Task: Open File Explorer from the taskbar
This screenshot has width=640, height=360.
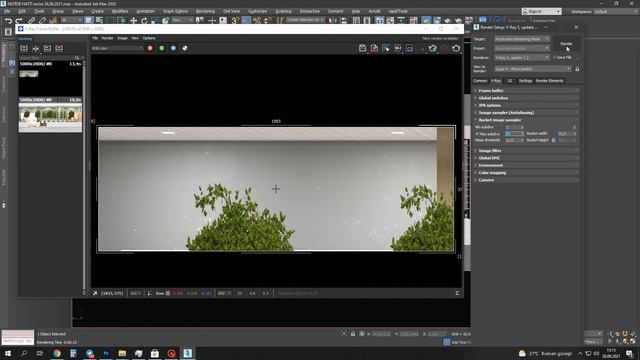Action: coord(122,353)
